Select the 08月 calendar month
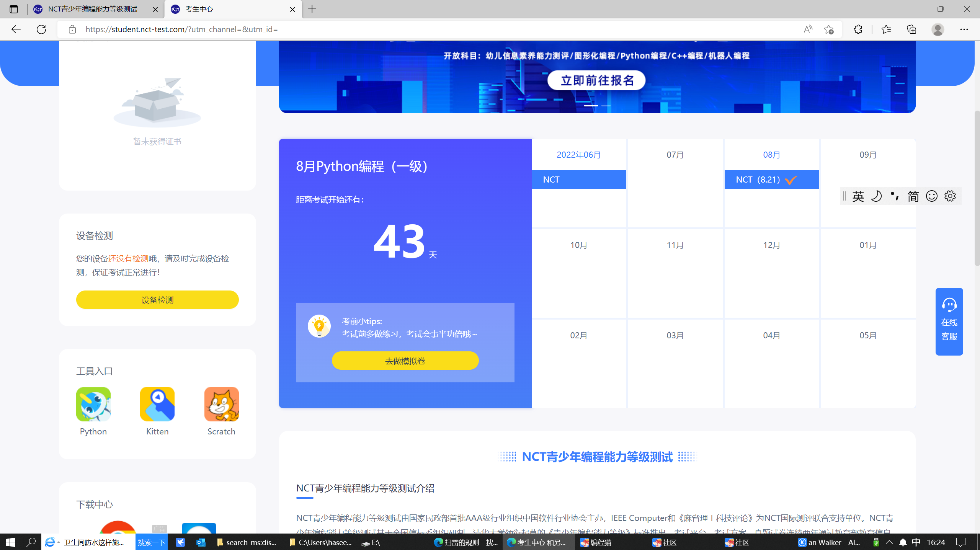Screen dimensions: 980x550 [x=771, y=155]
